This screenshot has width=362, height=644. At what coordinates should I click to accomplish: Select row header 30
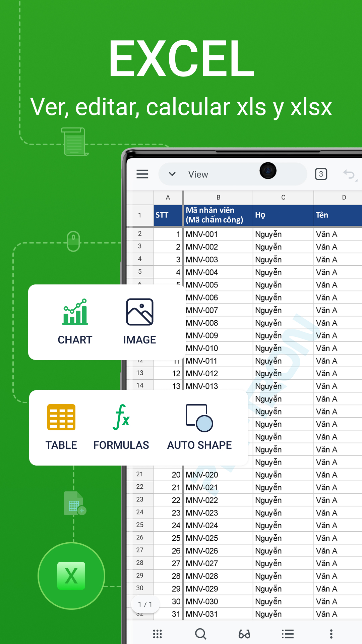point(140,588)
